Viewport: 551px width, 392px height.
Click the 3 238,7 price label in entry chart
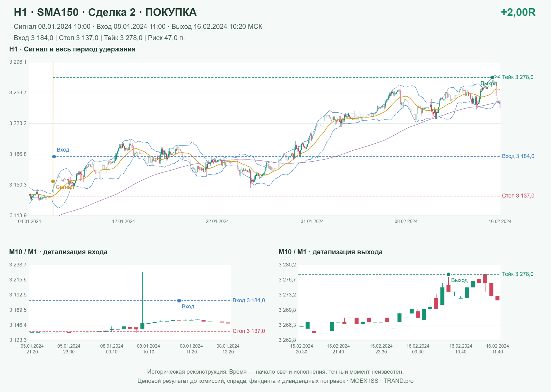coord(18,265)
